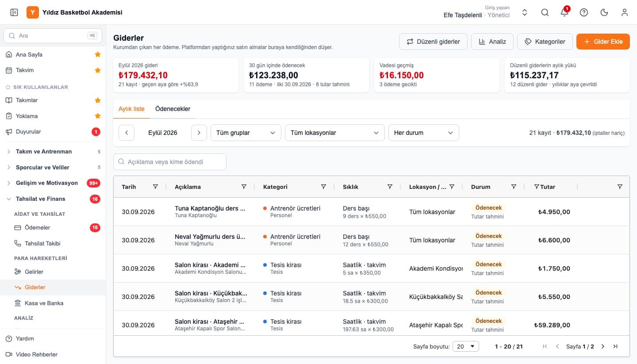
Task: Focus the sidebar Ara search field
Action: [53, 35]
